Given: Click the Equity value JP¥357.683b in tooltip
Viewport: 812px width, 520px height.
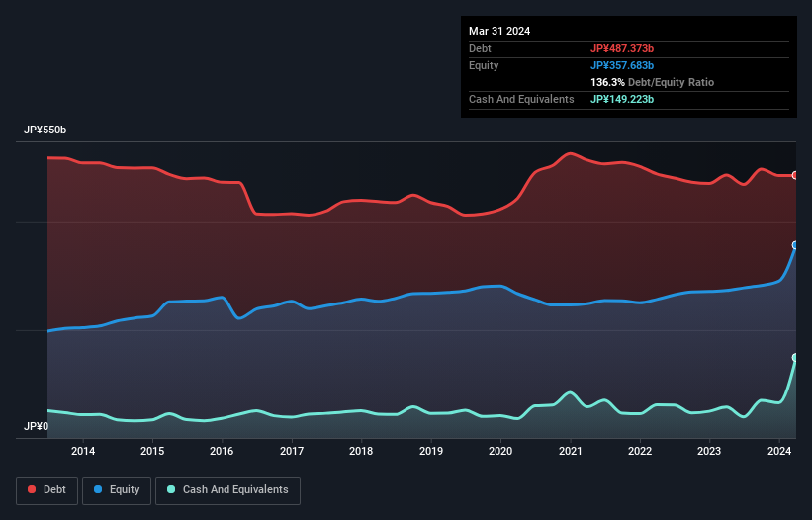Looking at the screenshot, I should (622, 65).
